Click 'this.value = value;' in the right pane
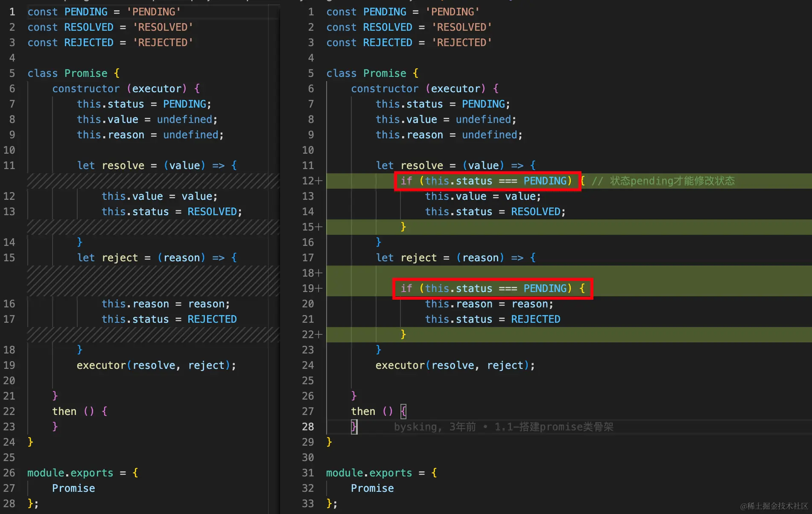812x514 pixels. pos(483,196)
